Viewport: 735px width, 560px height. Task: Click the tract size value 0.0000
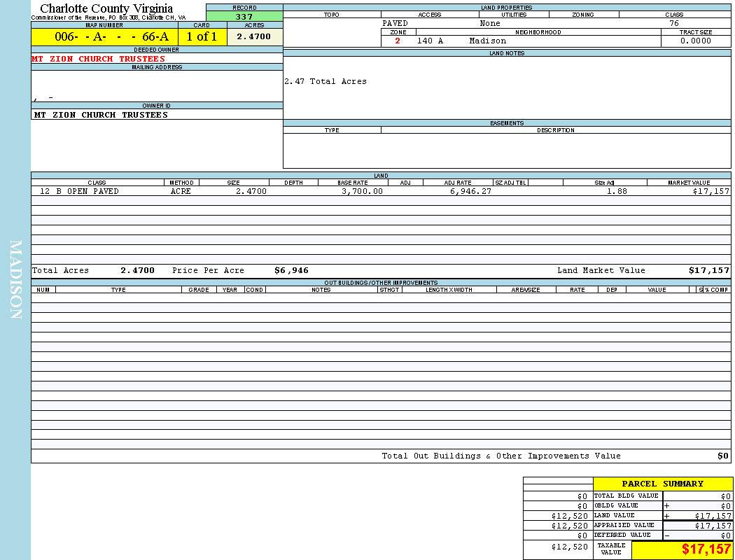point(695,41)
